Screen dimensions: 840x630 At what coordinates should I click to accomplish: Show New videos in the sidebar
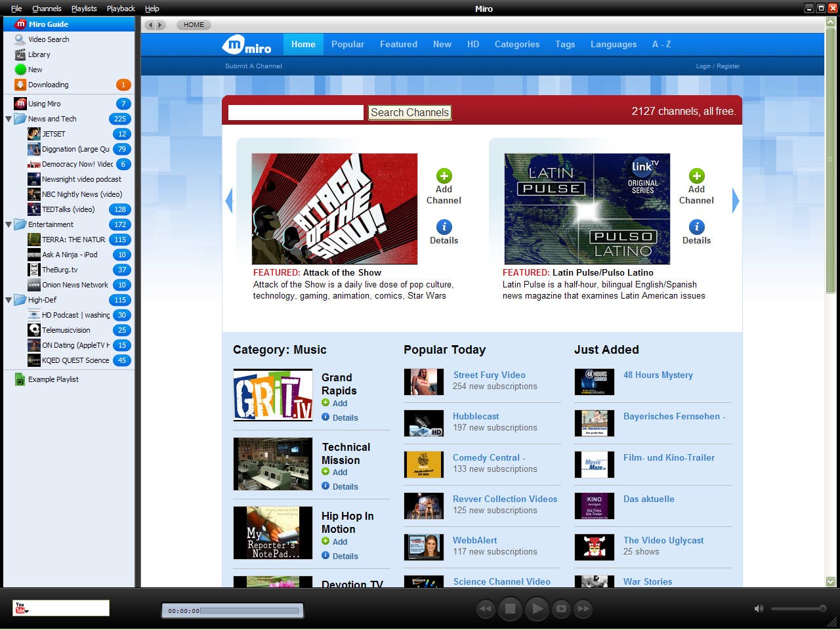coord(69,70)
